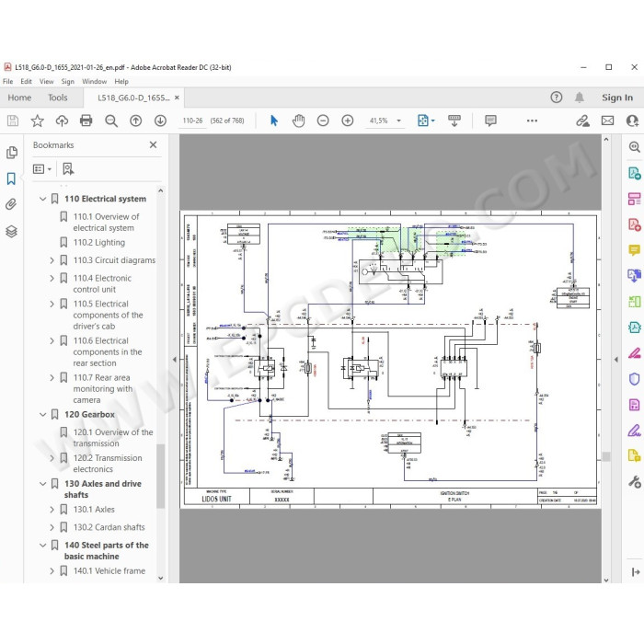Viewport: 644px width, 644px height.
Task: Share a link to file
Action: click(582, 121)
